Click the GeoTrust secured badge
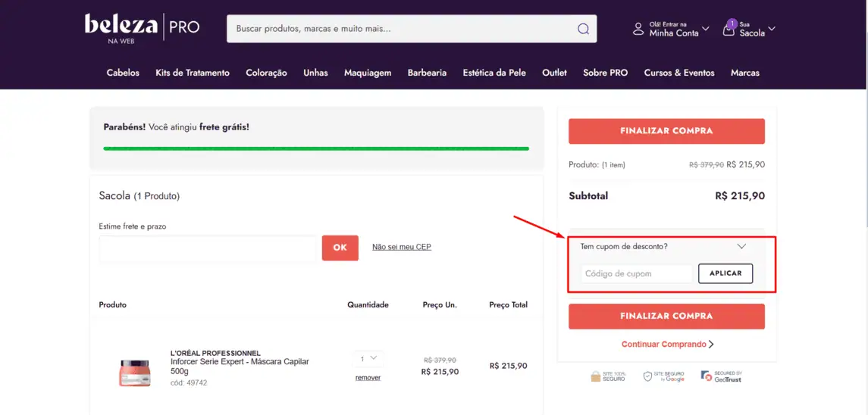The width and height of the screenshot is (868, 415). click(x=721, y=376)
